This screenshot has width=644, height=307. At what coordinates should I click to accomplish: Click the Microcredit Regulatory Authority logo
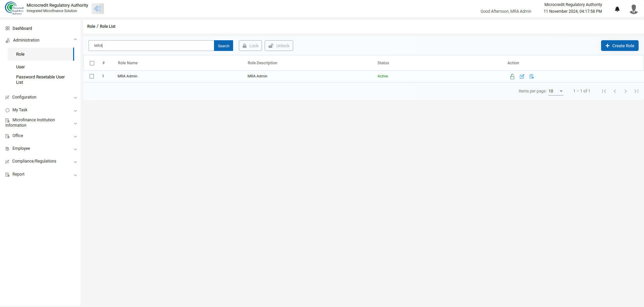coord(14,8)
